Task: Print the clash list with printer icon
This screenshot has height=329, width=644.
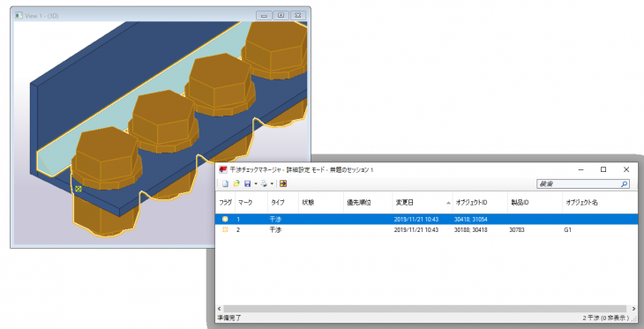Action: coord(264,184)
